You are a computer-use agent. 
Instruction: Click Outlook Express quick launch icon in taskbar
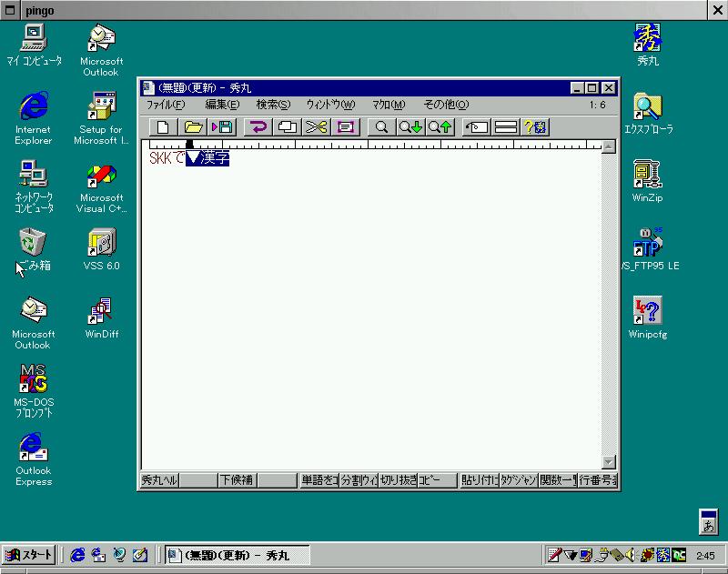point(98,555)
